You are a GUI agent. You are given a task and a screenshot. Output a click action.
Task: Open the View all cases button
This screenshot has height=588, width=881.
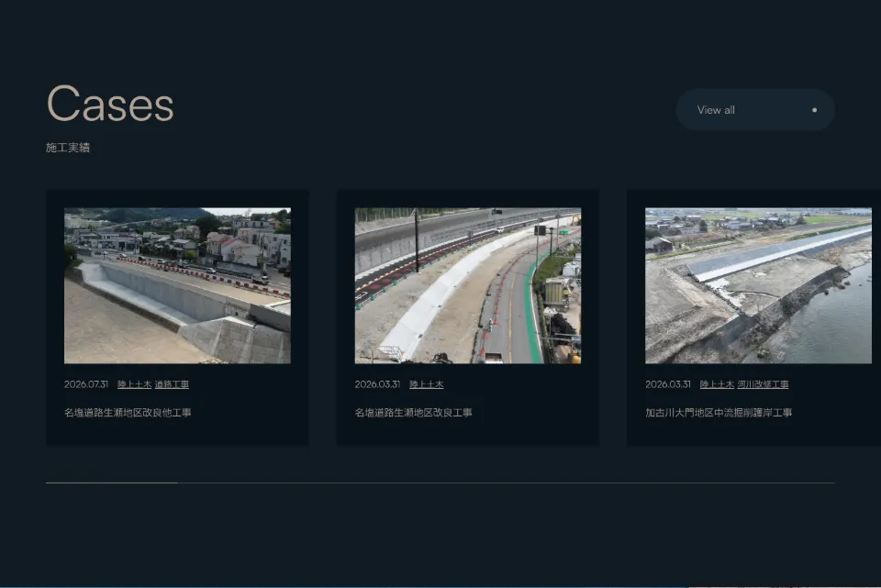pyautogui.click(x=755, y=110)
